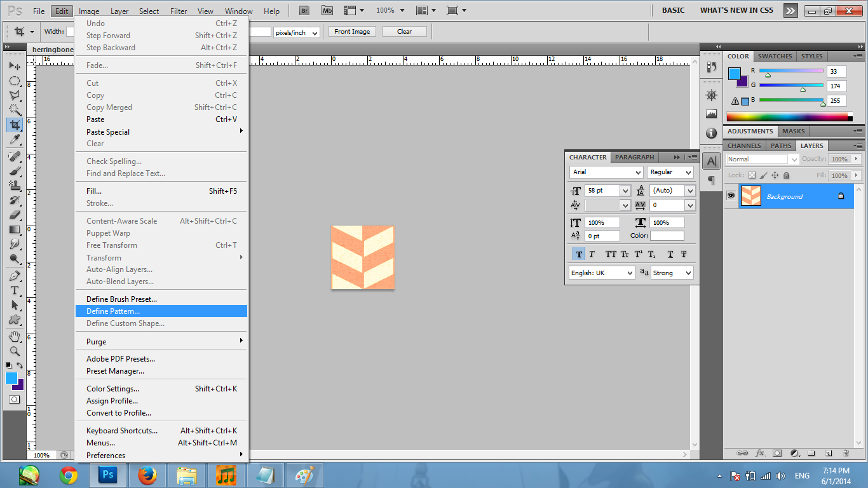The height and width of the screenshot is (488, 868).
Task: Select the Eraser tool
Action: 15,215
